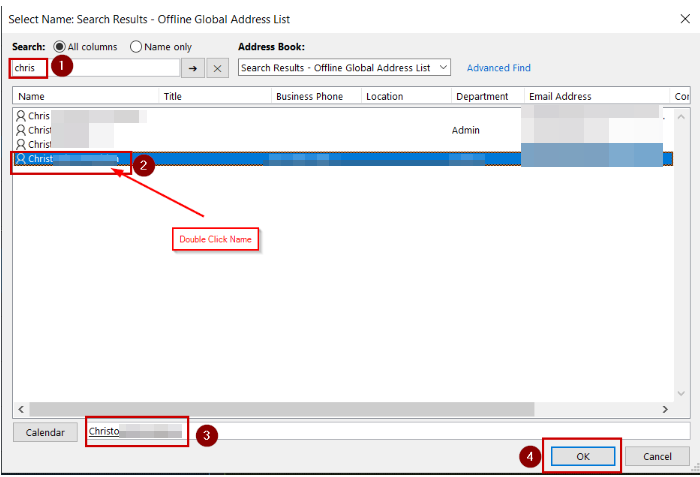The height and width of the screenshot is (477, 700).
Task: Click the horizontal scrollbar right arrow
Action: (x=664, y=410)
